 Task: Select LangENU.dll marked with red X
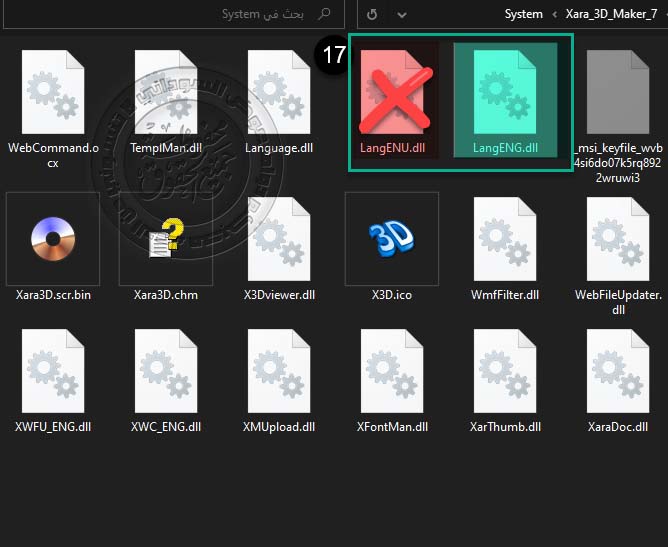[x=392, y=93]
